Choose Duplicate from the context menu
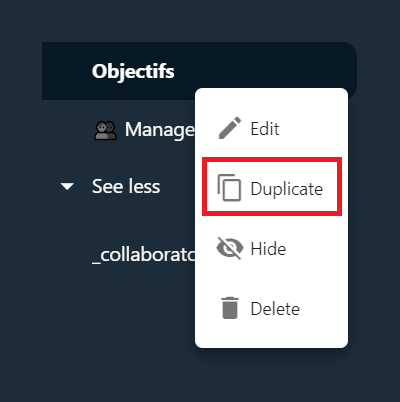Image resolution: width=400 pixels, height=402 pixels. pos(272,188)
